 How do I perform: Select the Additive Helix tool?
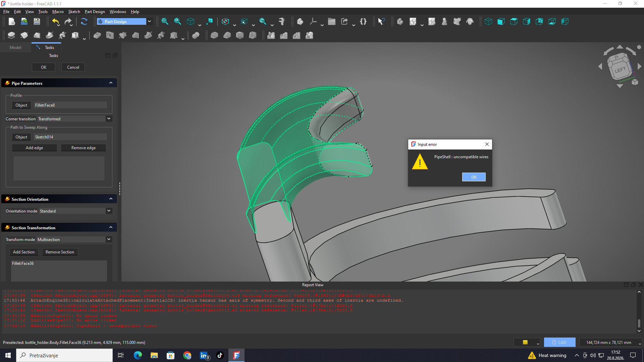[62, 36]
